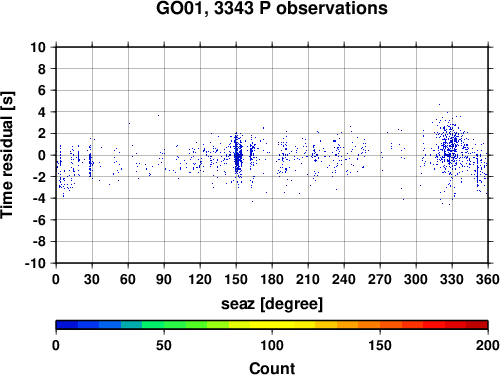Screen dimensions: 500x375
Task: Click the 'seaz [degree]' x-axis label
Action: (272, 304)
